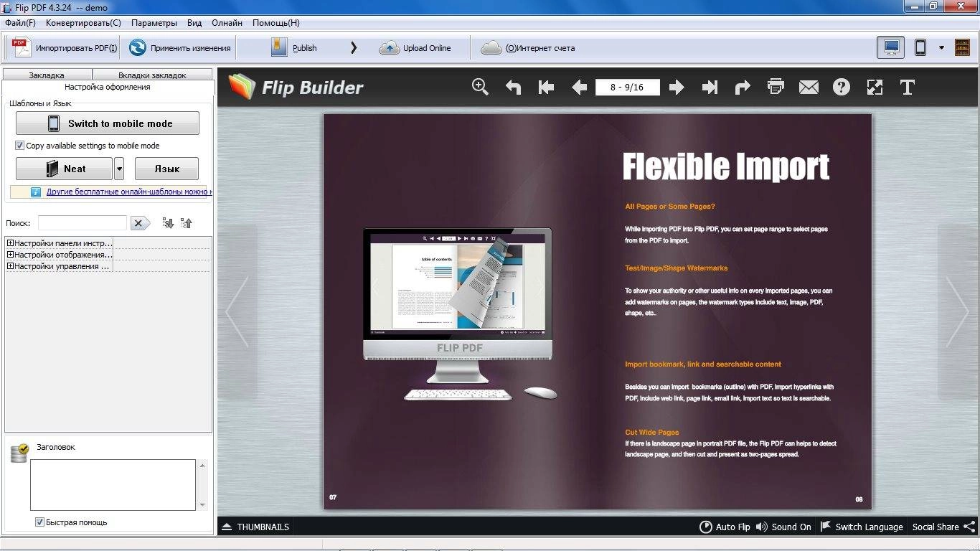This screenshot has height=551, width=980.
Task: Open the Помощь(H) menu
Action: point(276,23)
